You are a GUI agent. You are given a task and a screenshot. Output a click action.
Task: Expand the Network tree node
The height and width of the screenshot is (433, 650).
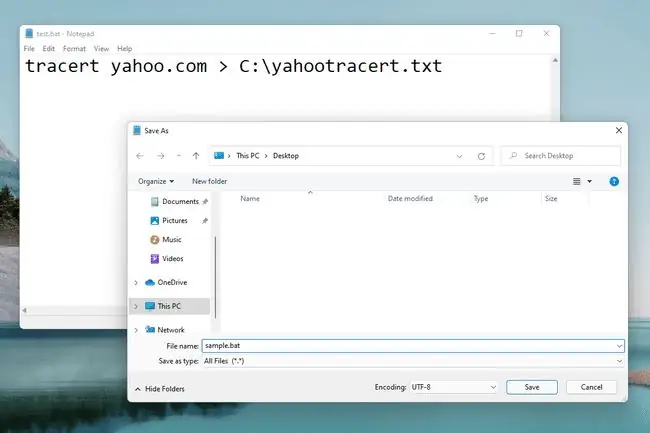click(136, 330)
